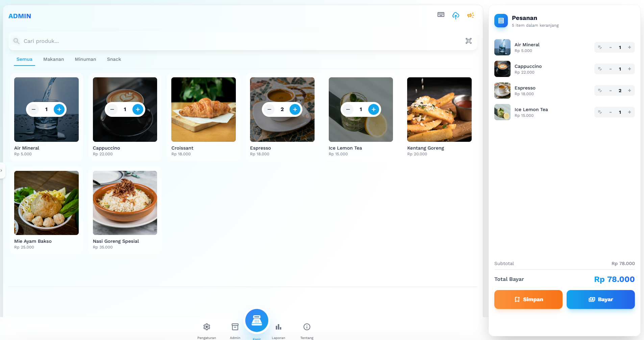Click the QR barcode scan icon
Viewport: 644px width, 340px height.
[469, 41]
